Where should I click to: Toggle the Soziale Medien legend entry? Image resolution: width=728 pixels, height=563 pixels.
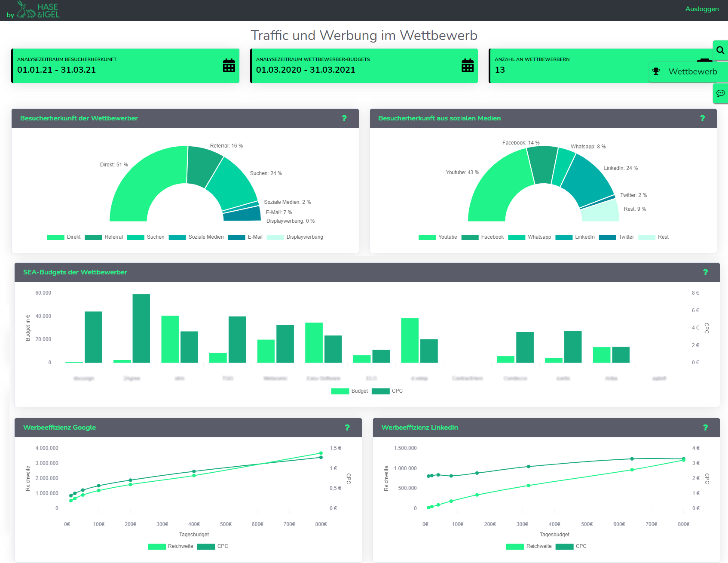coord(196,237)
